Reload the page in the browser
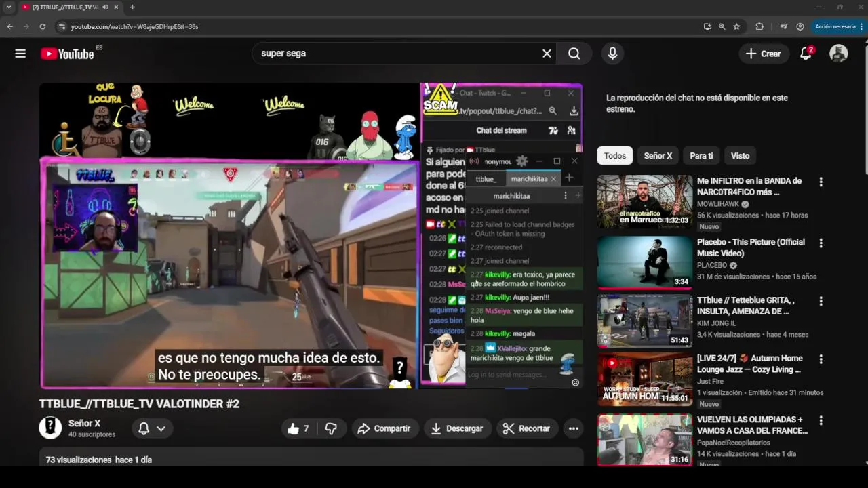 [x=42, y=26]
